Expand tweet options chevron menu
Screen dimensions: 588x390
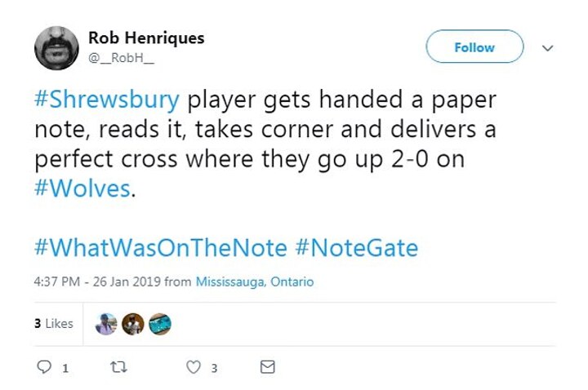pyautogui.click(x=547, y=48)
